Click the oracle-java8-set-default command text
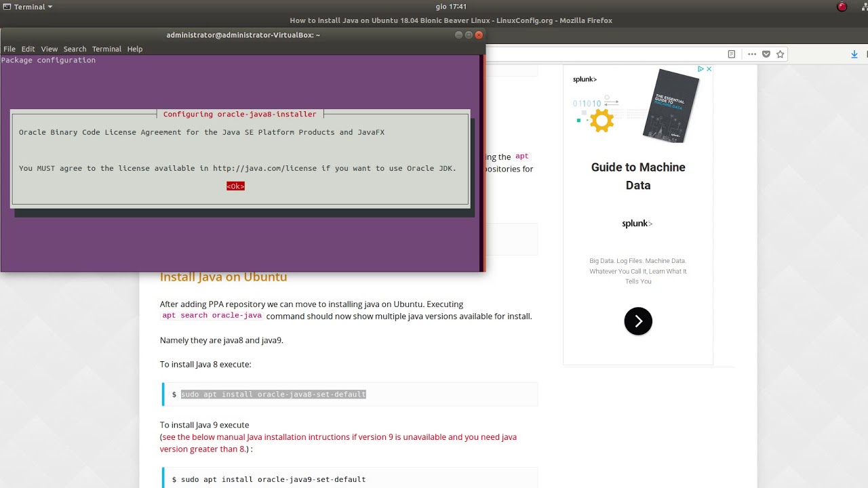The height and width of the screenshot is (488, 868). click(x=273, y=394)
